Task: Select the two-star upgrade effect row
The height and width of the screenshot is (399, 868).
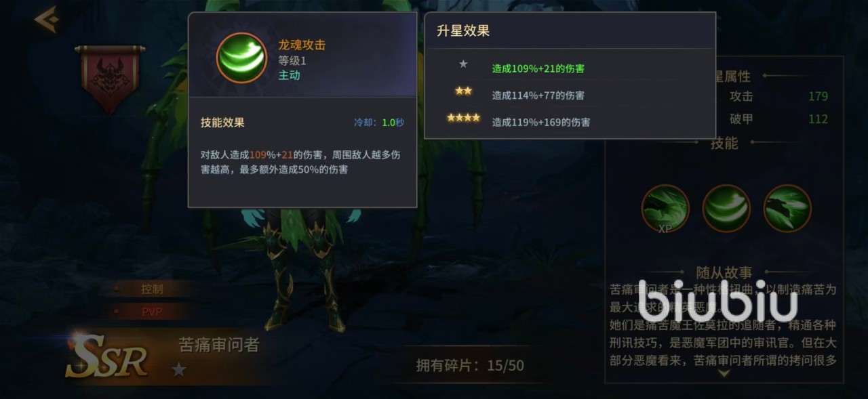Action: pyautogui.click(x=570, y=95)
